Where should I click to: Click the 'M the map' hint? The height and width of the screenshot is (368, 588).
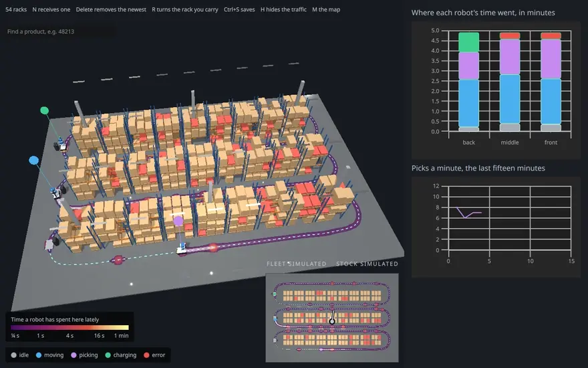click(326, 9)
